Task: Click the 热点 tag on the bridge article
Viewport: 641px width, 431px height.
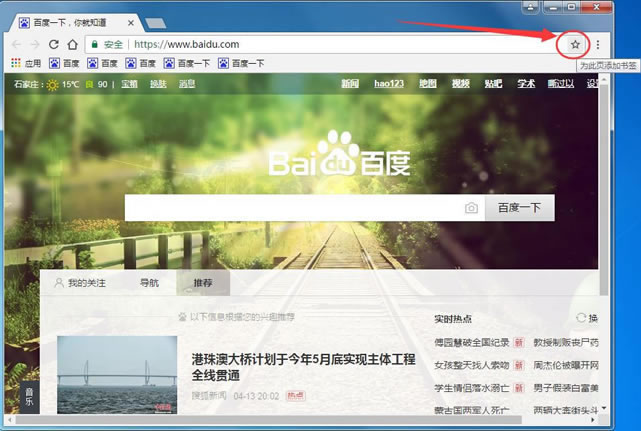Action: (x=296, y=395)
